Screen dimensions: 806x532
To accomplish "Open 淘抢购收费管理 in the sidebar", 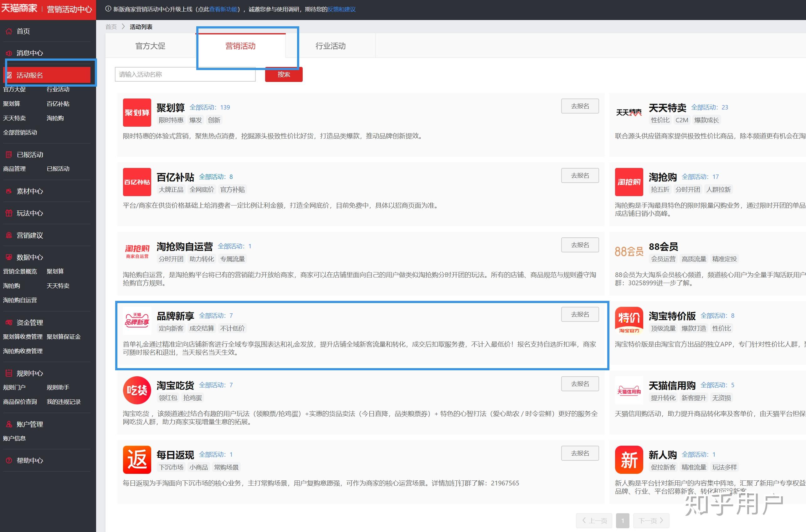I will coord(23,351).
